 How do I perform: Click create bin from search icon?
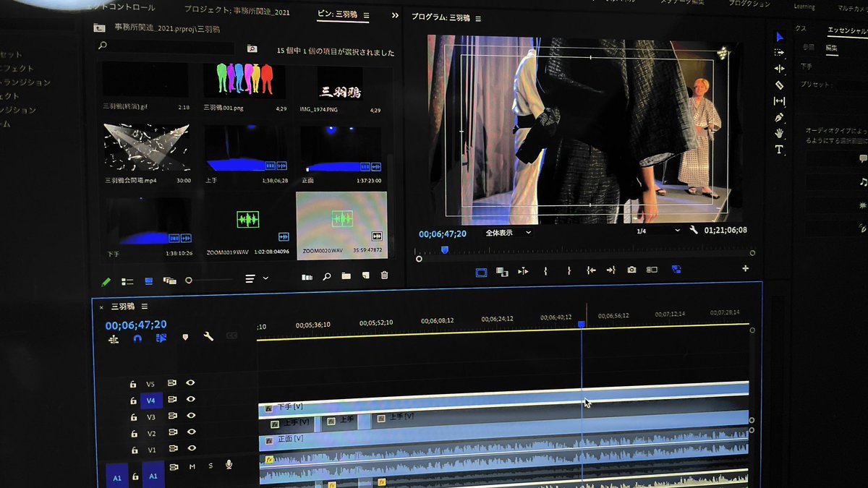pyautogui.click(x=252, y=48)
